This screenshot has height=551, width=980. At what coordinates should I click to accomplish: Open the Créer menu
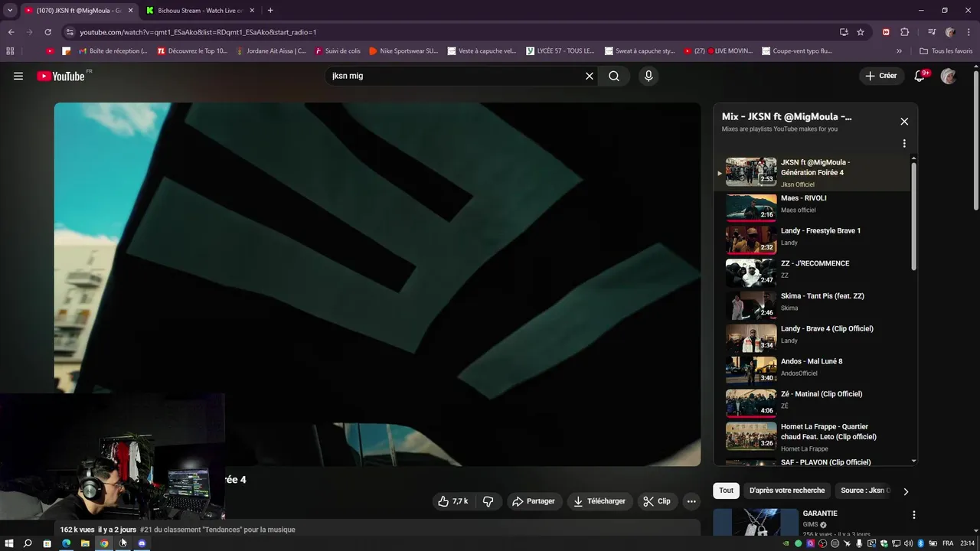[x=881, y=76]
